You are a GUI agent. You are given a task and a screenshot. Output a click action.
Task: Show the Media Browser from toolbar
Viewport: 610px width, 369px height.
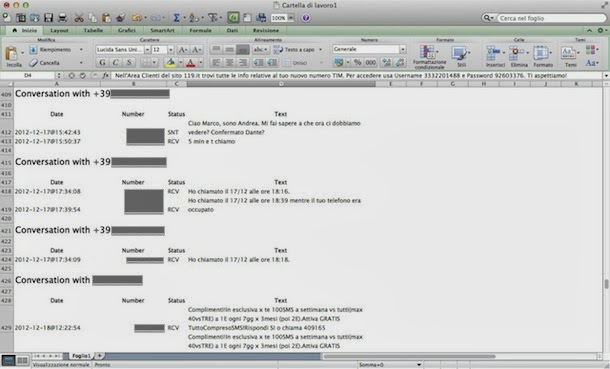coord(261,17)
